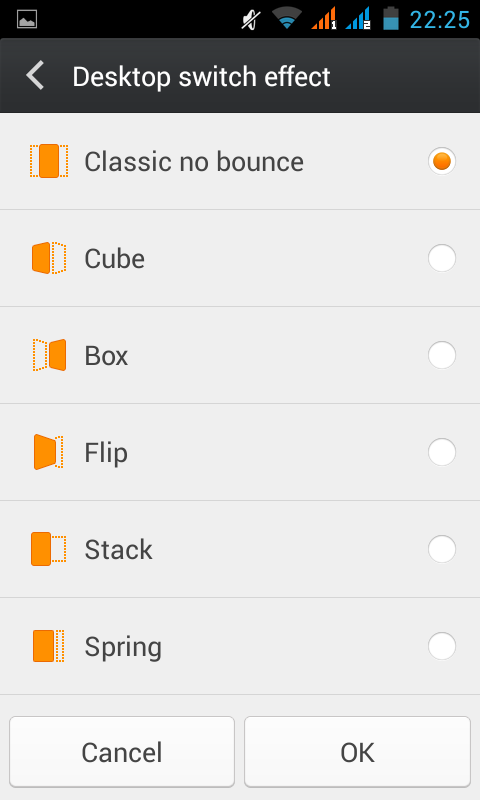
Task: Tap the Wi-Fi status icon
Action: (x=286, y=19)
